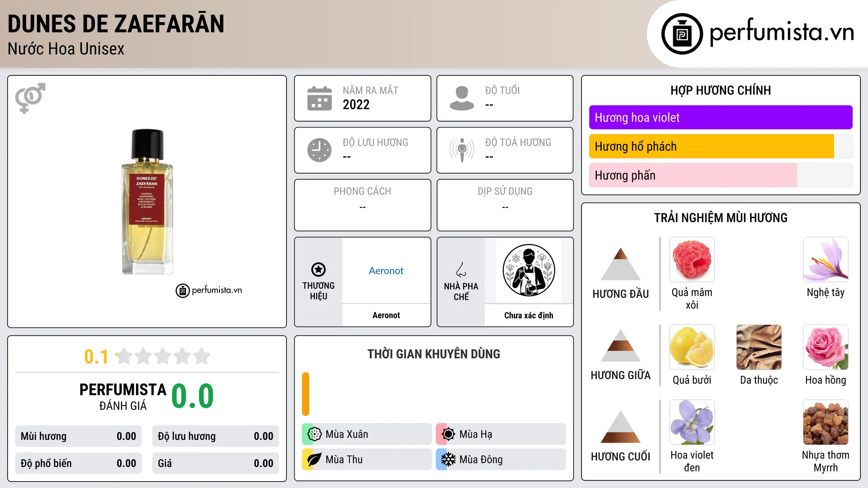
Task: Click the sillage icon beside Độ toả hương
Action: tap(462, 150)
